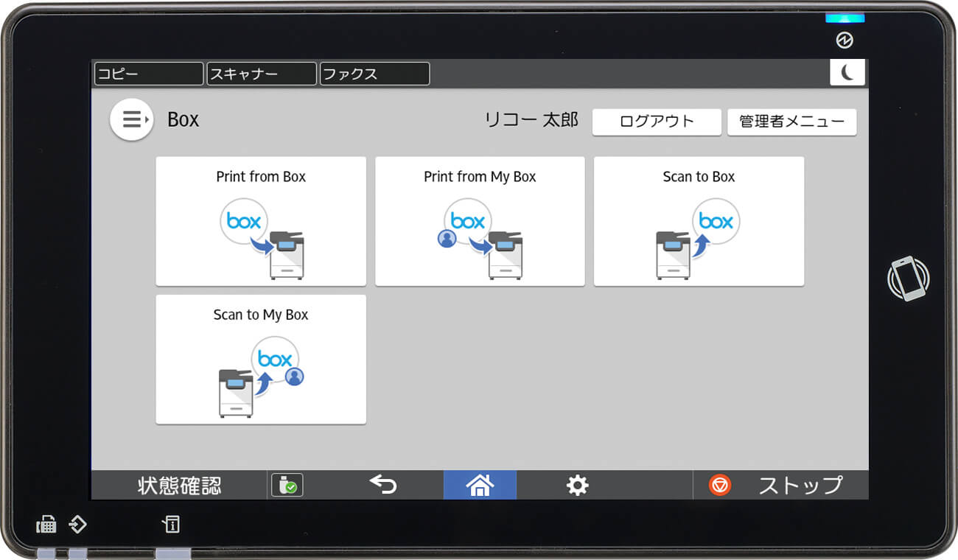Check supply status via the toner icon
The width and height of the screenshot is (958, 560).
coord(287,485)
